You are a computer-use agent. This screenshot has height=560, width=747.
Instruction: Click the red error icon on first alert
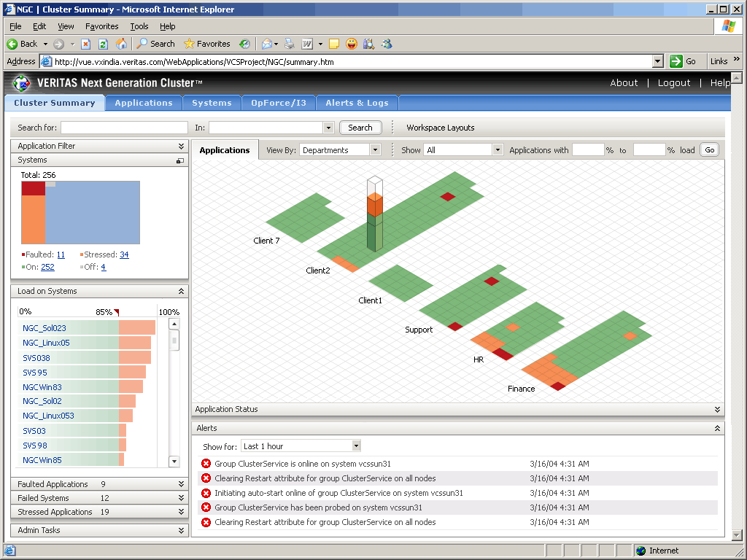tap(206, 464)
